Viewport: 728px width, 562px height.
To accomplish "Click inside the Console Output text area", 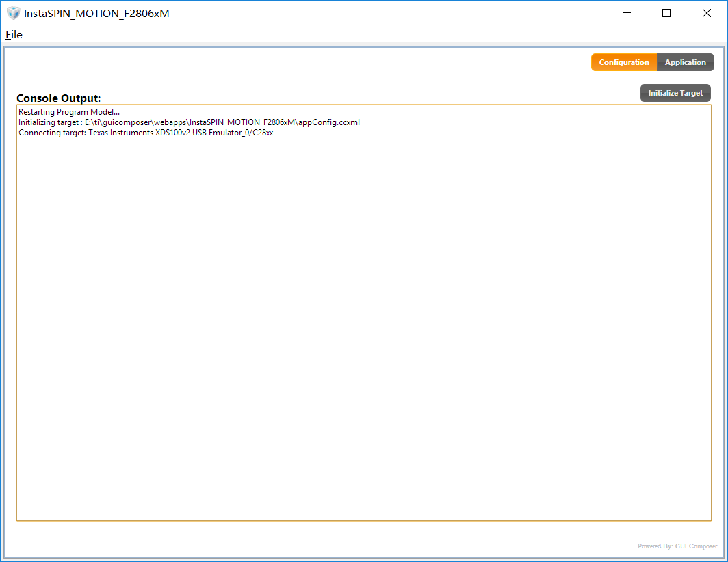I will [x=363, y=312].
